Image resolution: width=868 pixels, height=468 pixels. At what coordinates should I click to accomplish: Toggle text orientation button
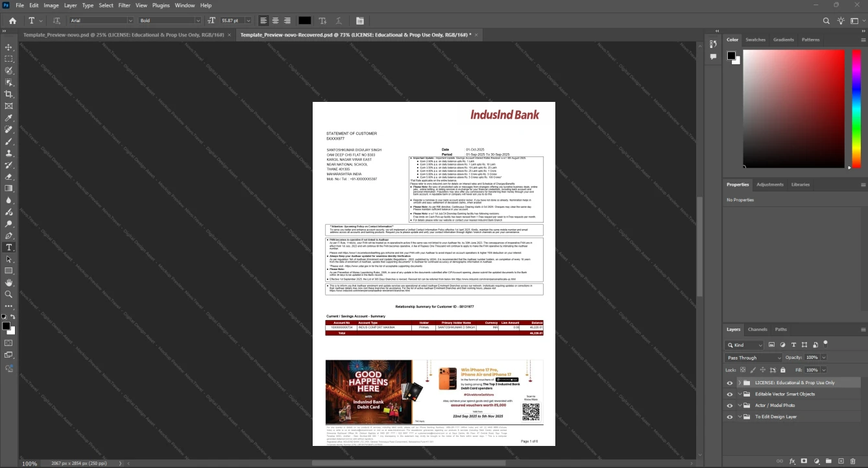point(56,21)
